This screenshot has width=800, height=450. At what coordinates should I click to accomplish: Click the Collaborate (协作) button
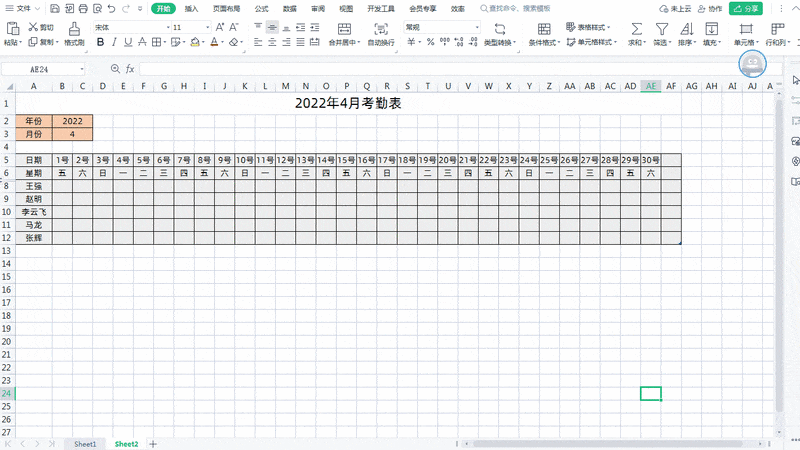tap(710, 9)
